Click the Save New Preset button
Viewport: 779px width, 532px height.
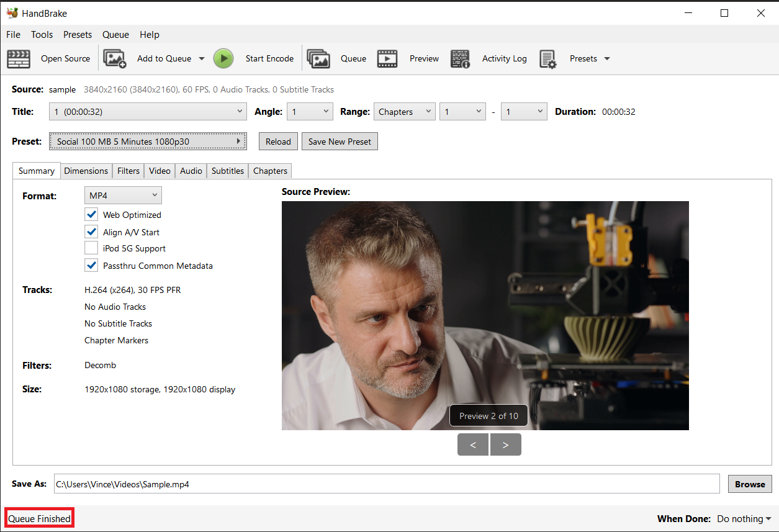340,141
